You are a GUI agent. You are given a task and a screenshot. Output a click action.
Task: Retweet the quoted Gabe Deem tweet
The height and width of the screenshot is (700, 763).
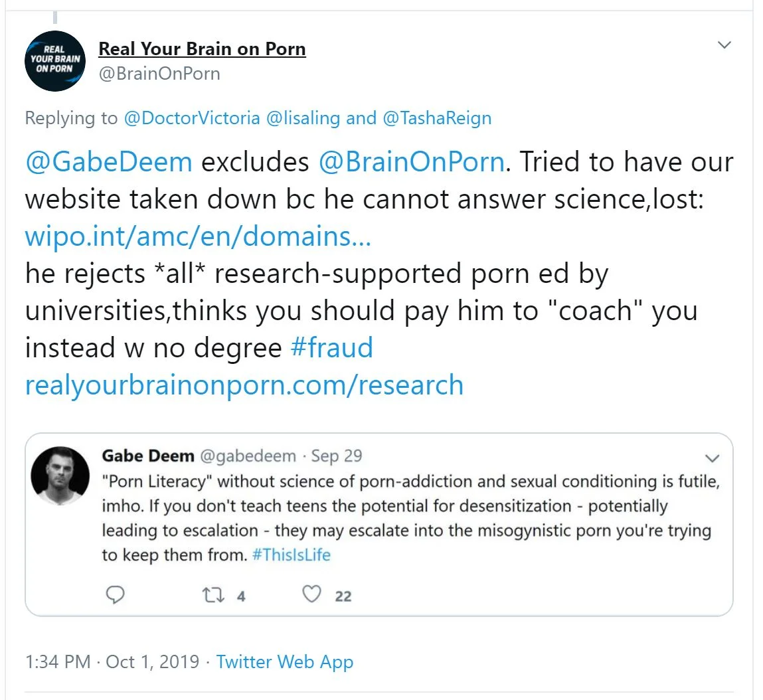pos(214,595)
